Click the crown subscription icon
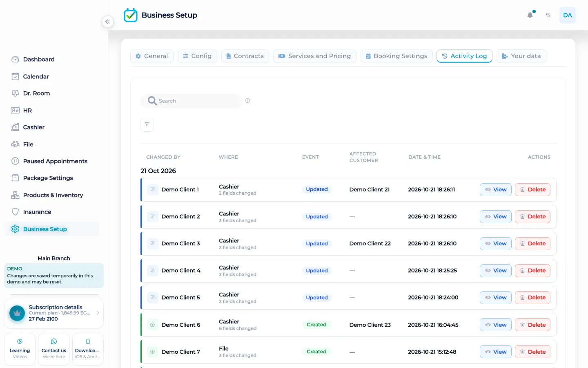 click(17, 313)
